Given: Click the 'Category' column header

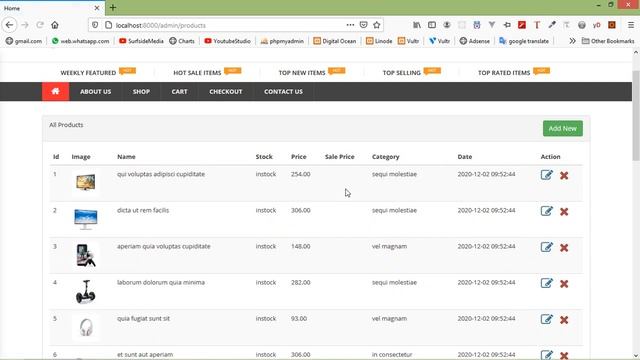Looking at the screenshot, I should point(385,157).
